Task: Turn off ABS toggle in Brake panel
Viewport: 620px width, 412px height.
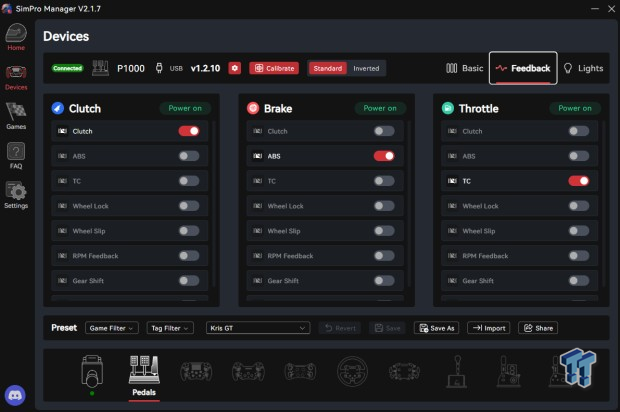Action: coord(384,156)
